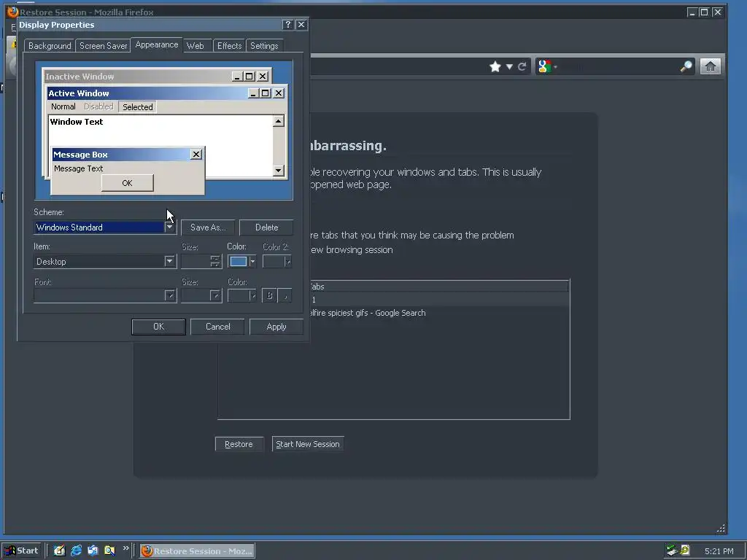Image resolution: width=747 pixels, height=560 pixels.
Task: Click Firefox window resize grip corner
Action: (721, 528)
